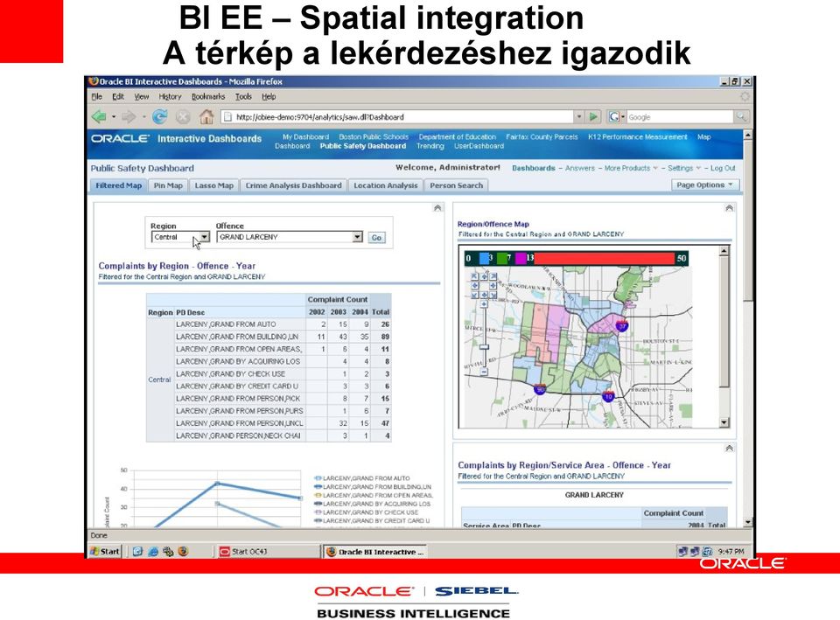Click the map zoom slider handle

click(484, 347)
